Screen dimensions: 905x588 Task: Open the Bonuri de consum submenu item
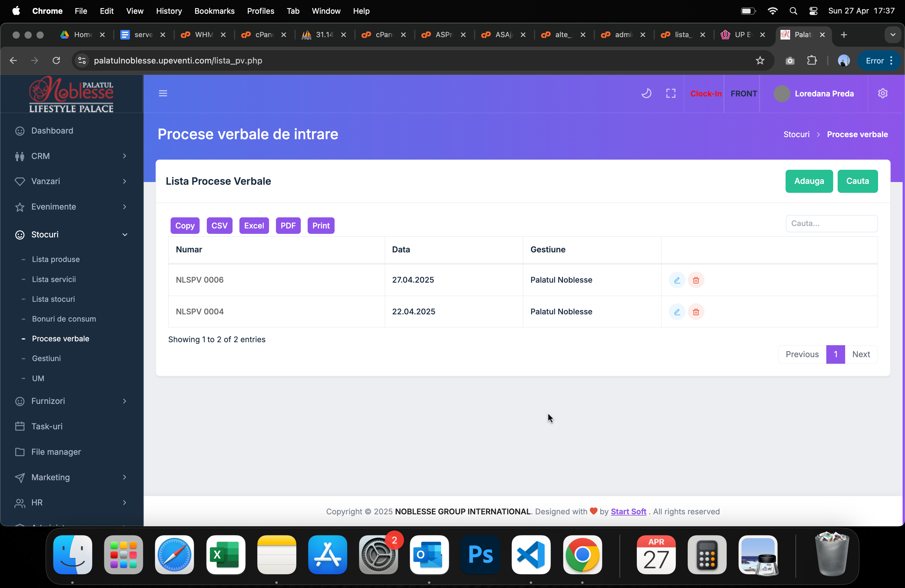64,319
